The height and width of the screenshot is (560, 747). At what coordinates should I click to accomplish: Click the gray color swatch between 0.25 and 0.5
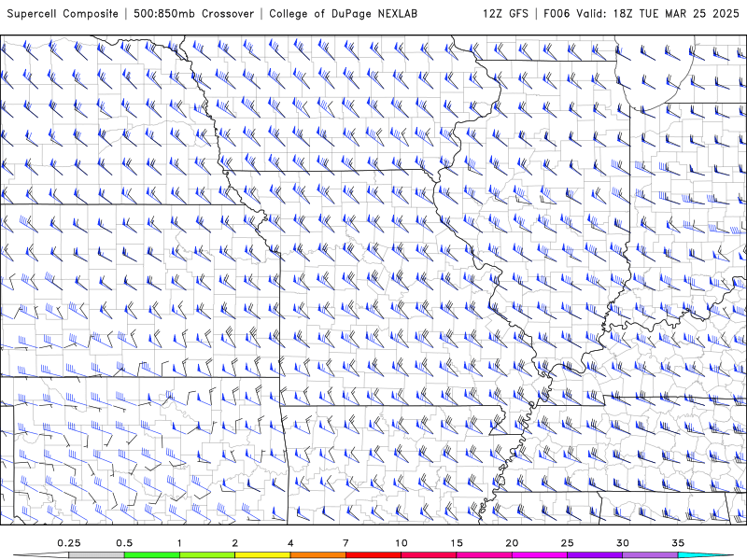point(96,555)
